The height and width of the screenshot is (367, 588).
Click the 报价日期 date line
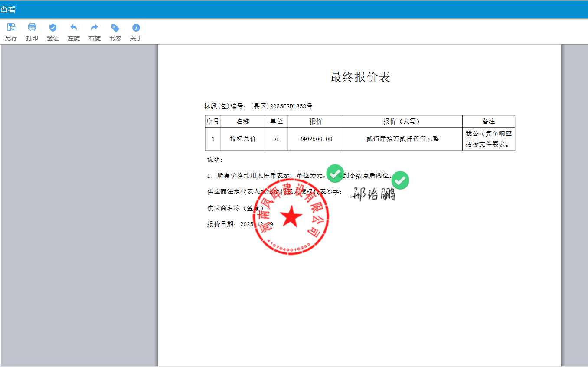tap(240, 224)
